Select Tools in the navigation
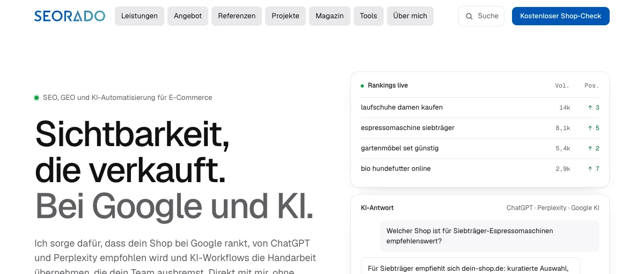 (x=369, y=16)
